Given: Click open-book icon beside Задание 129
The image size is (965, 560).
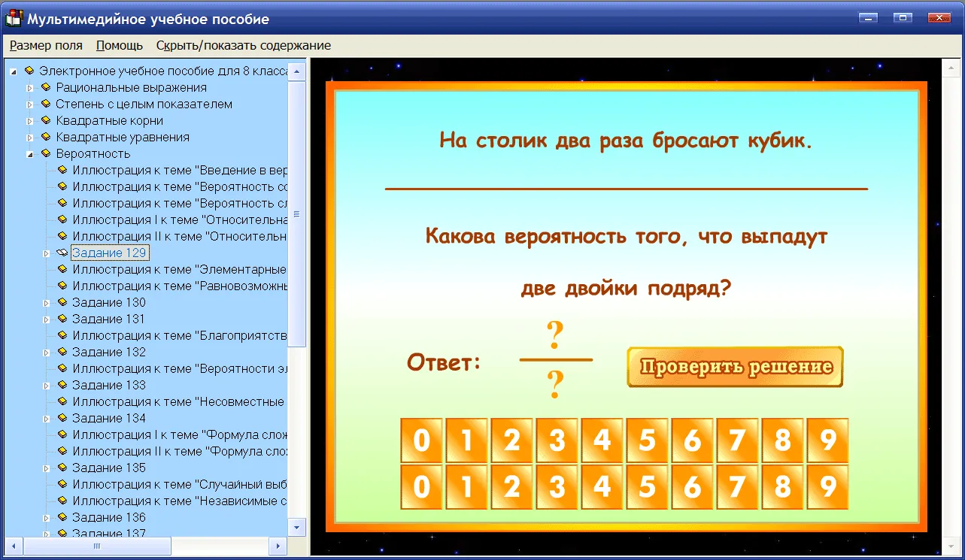Looking at the screenshot, I should point(62,253).
